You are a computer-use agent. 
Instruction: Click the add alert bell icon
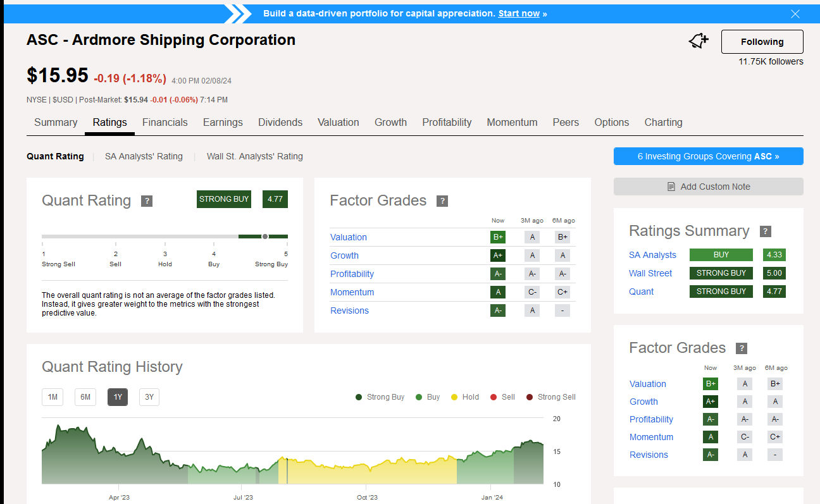pos(698,42)
